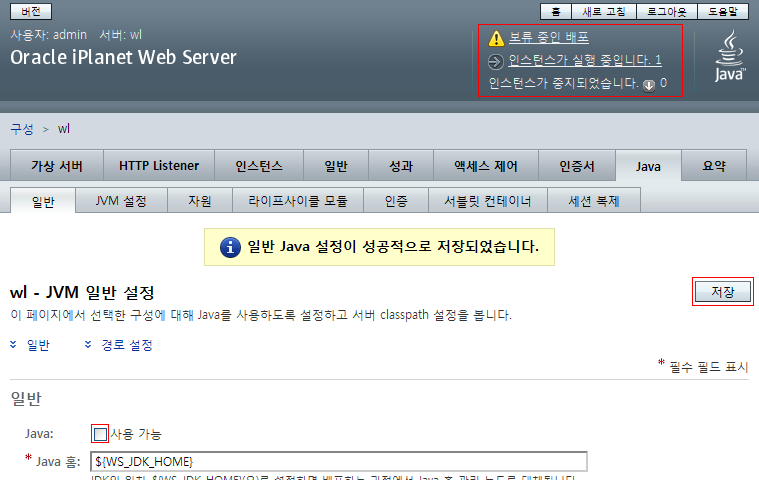Select the 성과 tab
The height and width of the screenshot is (480, 759).
pyautogui.click(x=401, y=165)
